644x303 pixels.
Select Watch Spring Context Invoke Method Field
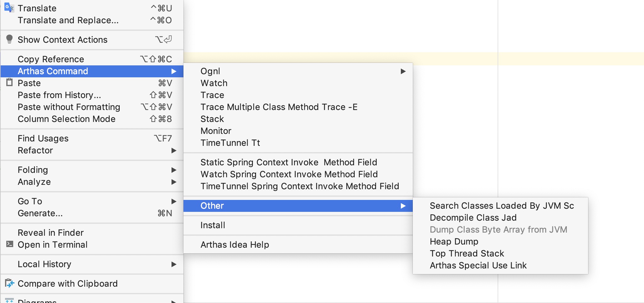[298, 174]
